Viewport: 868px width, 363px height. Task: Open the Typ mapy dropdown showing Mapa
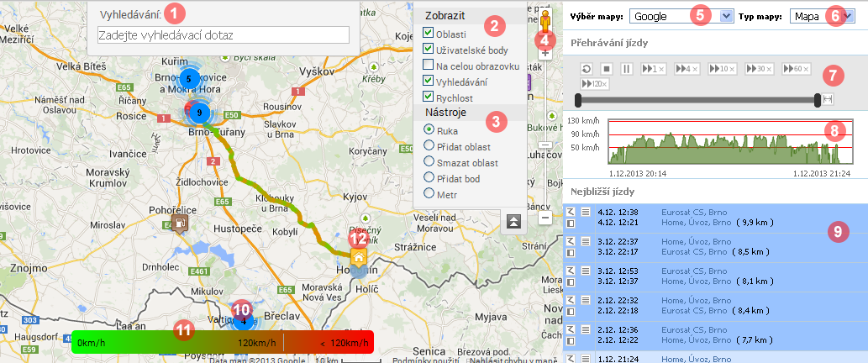tap(822, 17)
